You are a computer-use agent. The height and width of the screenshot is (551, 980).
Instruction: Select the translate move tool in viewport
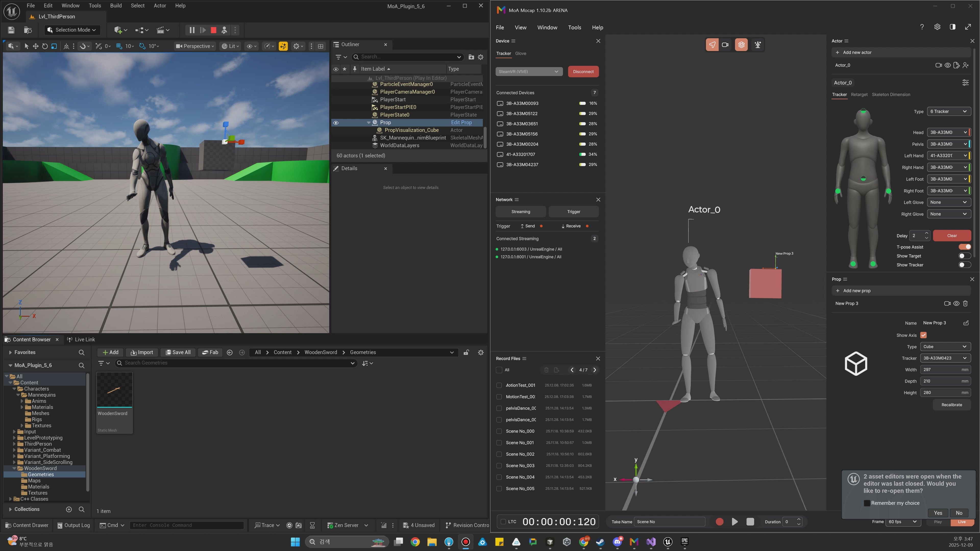(35, 46)
